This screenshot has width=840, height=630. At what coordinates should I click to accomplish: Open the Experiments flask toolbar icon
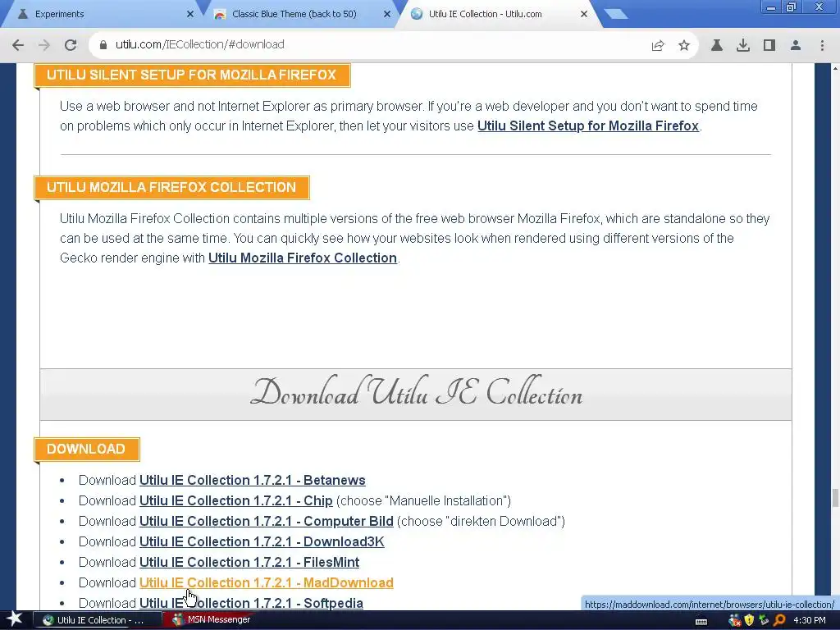tap(717, 45)
